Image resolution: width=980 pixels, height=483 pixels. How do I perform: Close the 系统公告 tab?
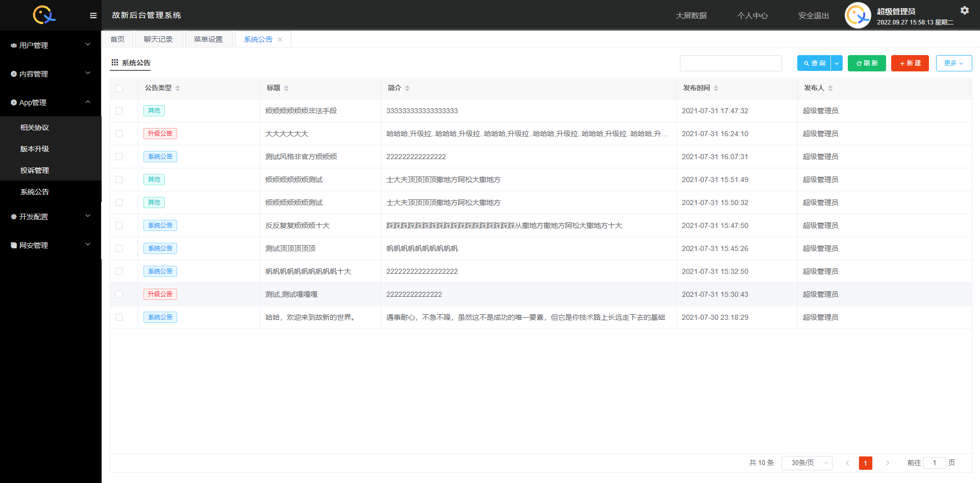coord(280,40)
